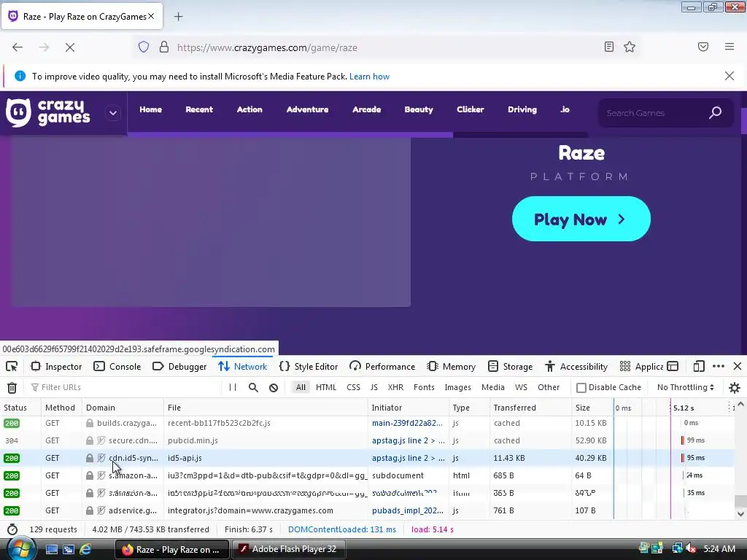Click the performance analysis stopwatch icon
The height and width of the screenshot is (560, 747).
[12, 529]
